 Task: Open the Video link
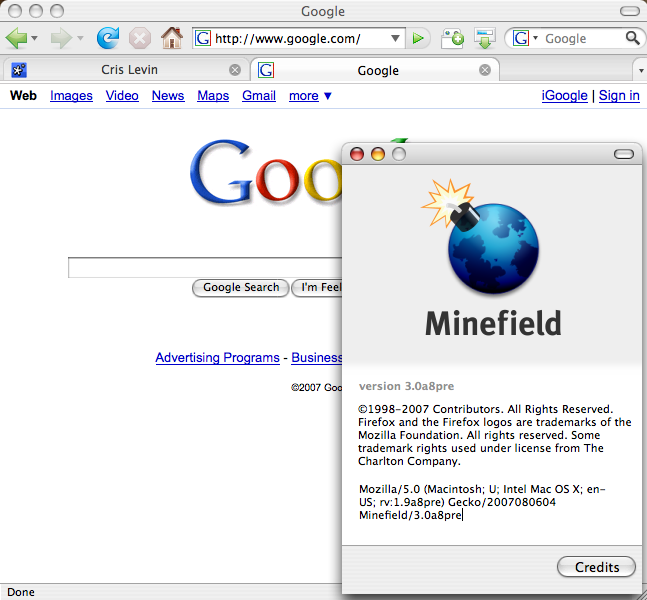[x=122, y=96]
